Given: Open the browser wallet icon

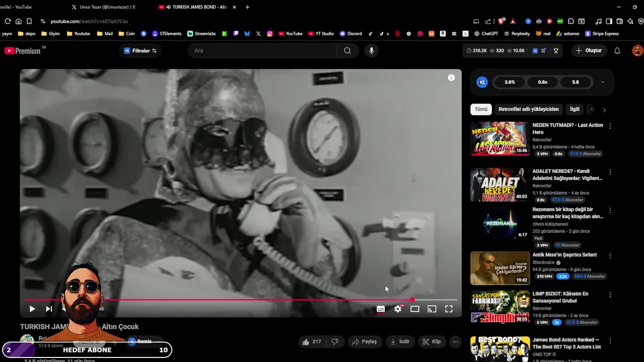Looking at the screenshot, I should (619, 21).
